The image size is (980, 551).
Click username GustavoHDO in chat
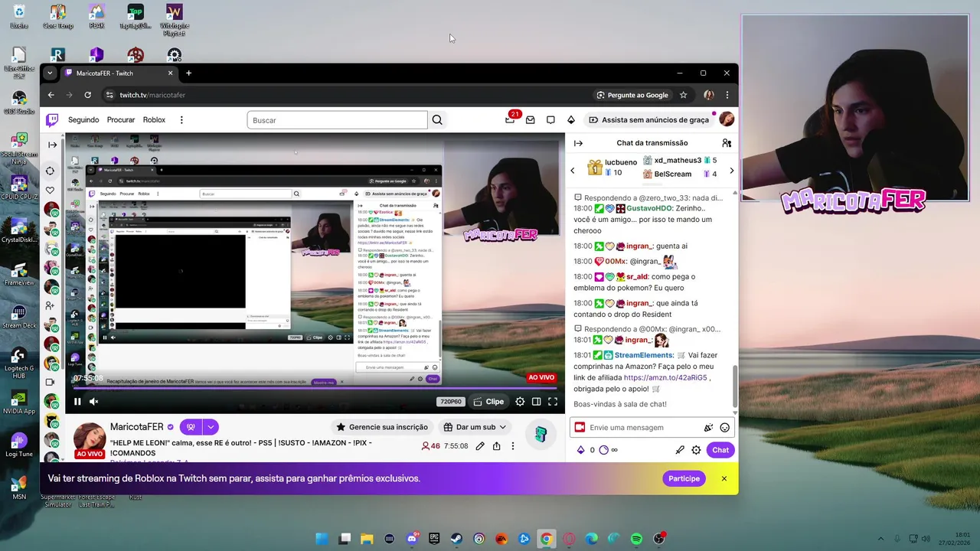(x=650, y=208)
